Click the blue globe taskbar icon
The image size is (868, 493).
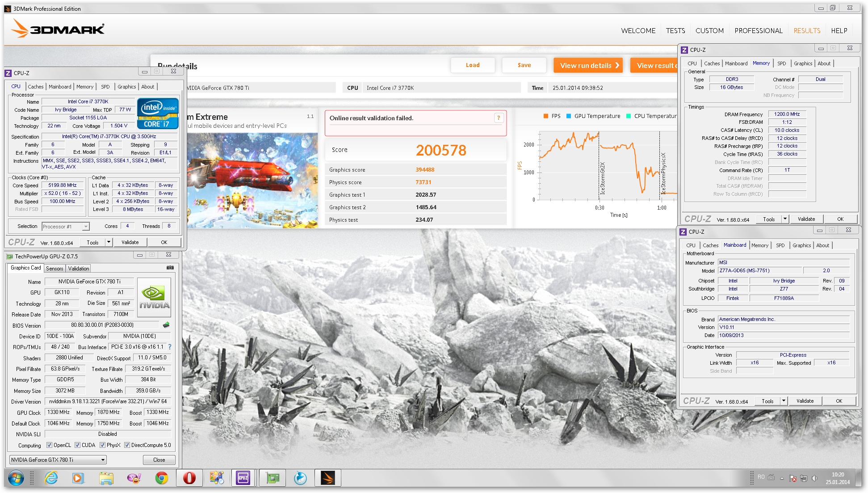(x=300, y=478)
